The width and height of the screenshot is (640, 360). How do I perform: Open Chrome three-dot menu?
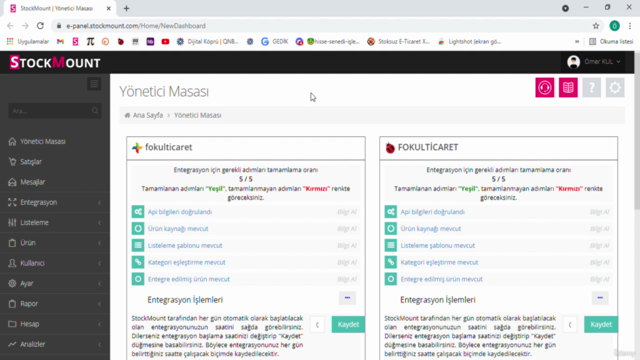point(630,26)
